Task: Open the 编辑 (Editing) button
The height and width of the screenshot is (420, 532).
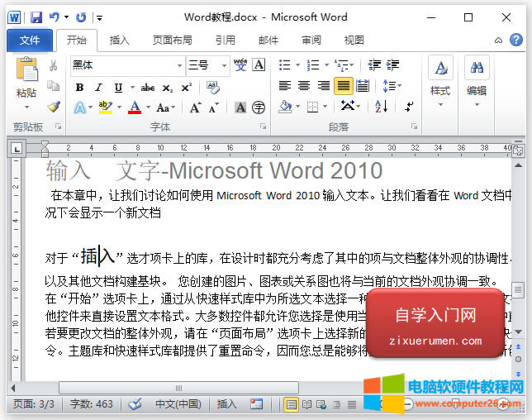Action: (x=477, y=82)
